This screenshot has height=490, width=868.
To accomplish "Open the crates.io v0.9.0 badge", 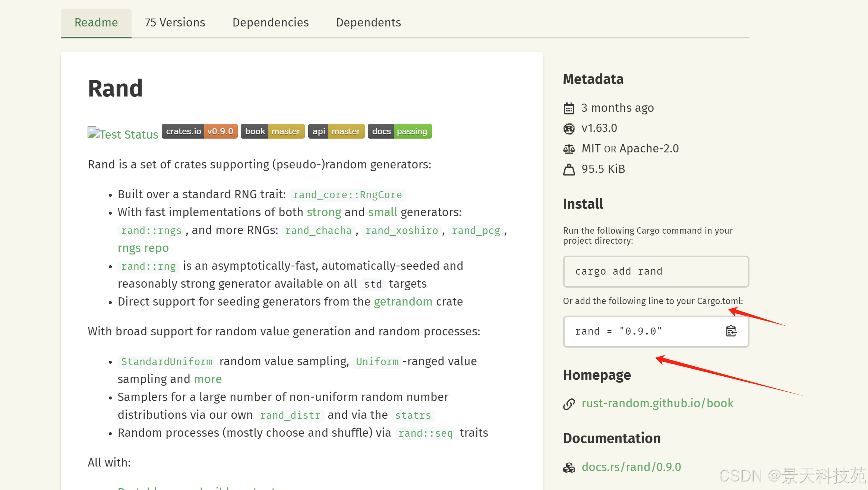I will (x=199, y=131).
